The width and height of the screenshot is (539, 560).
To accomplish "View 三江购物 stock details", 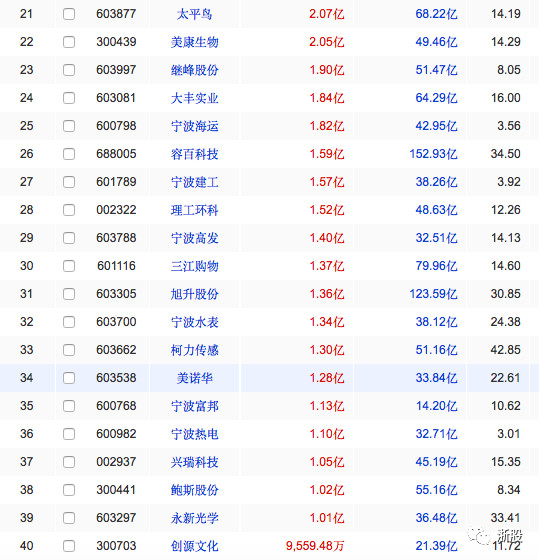I will coord(195,266).
